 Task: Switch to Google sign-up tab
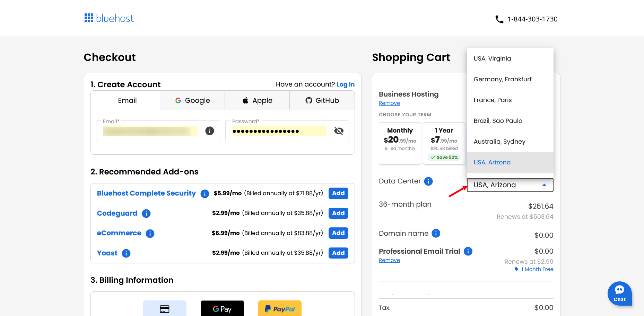click(192, 100)
